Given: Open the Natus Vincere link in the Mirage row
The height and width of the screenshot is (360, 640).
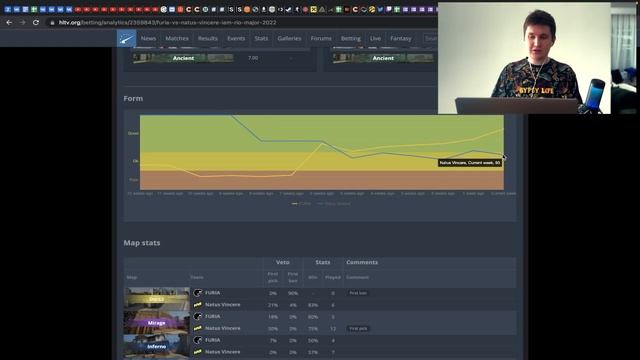Looking at the screenshot, I should [222, 328].
